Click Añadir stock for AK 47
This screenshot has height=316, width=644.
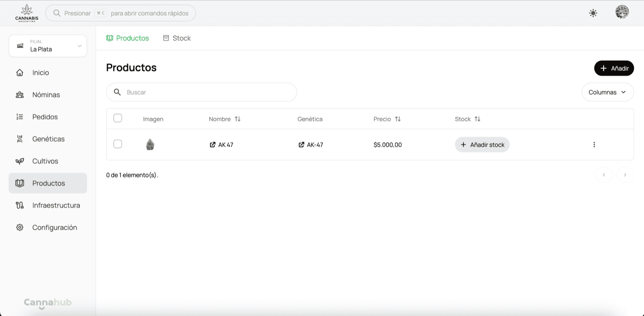click(482, 144)
